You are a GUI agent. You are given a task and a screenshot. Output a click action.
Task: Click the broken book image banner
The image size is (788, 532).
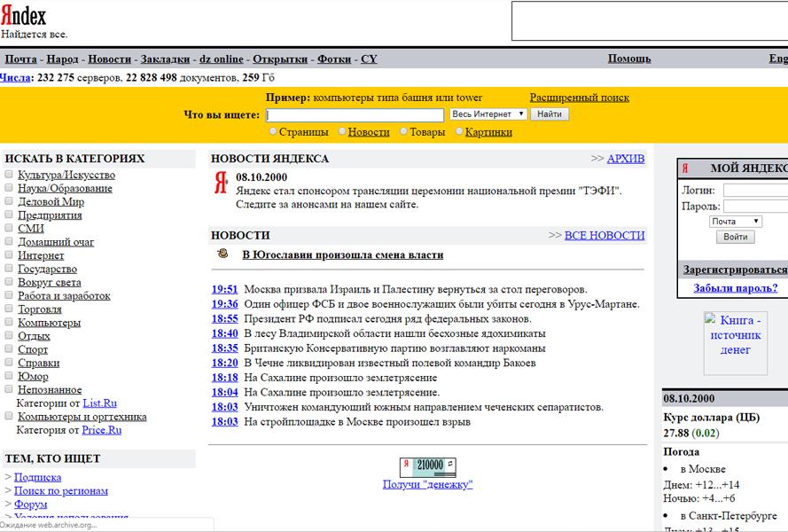[735, 342]
